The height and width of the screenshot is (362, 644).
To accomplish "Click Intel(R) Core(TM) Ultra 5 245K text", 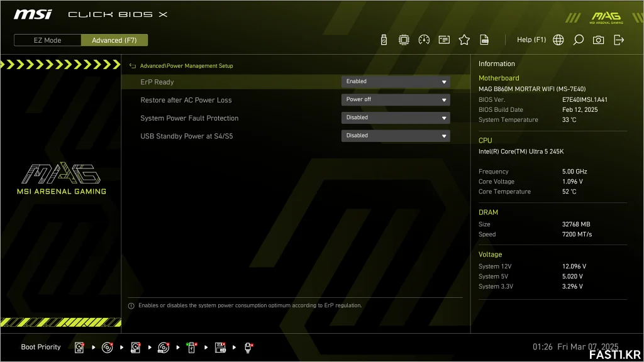I will point(521,151).
